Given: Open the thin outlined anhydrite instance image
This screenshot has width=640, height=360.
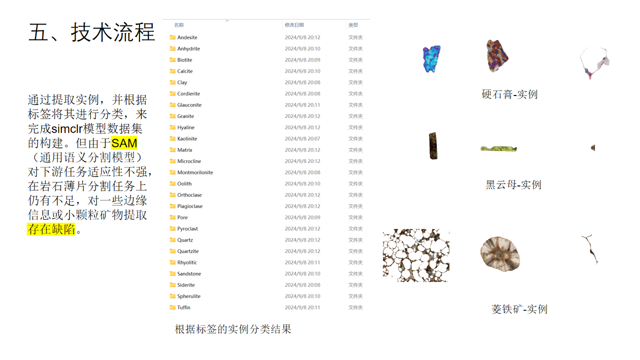Looking at the screenshot, I should coord(595,62).
